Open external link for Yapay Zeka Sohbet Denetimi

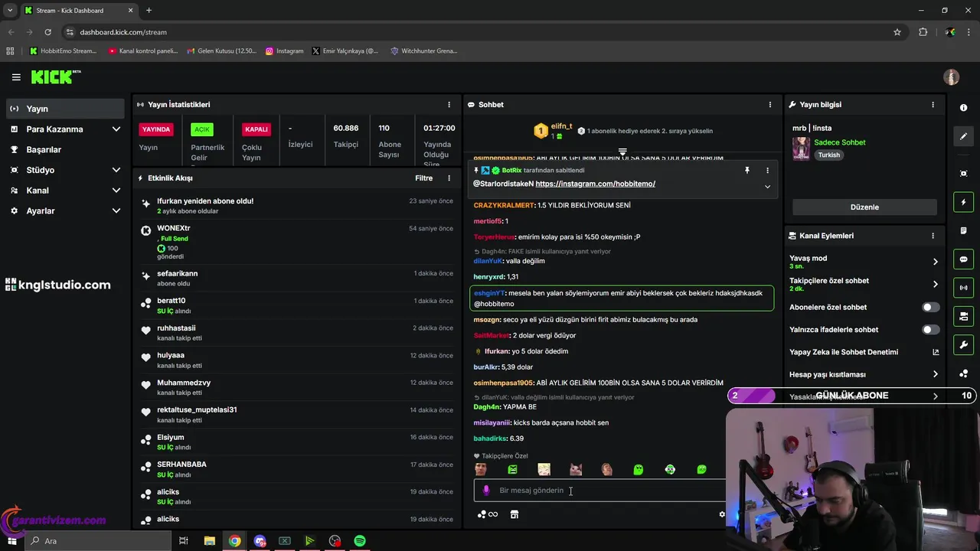click(x=936, y=353)
